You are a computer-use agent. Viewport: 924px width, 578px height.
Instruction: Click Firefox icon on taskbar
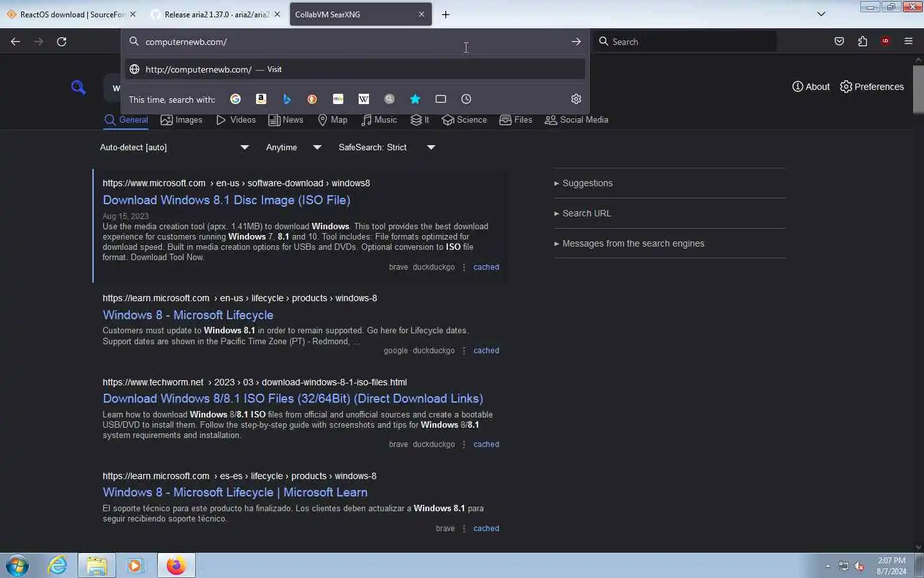click(x=176, y=566)
